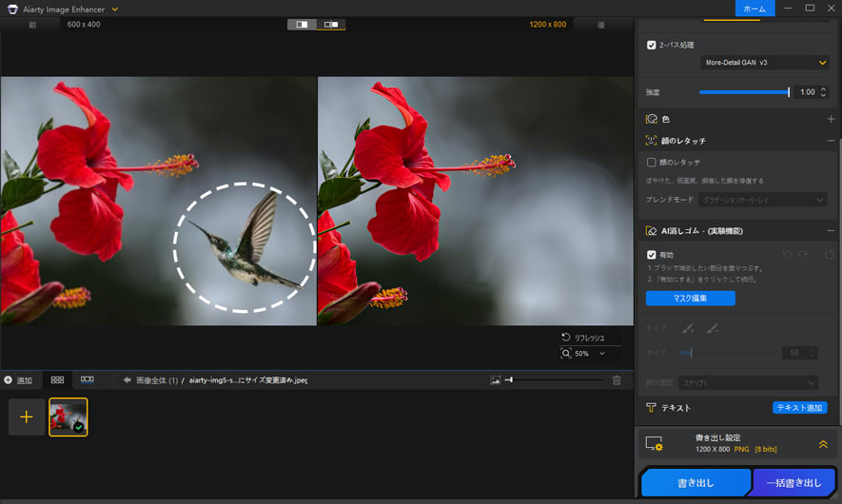Expand the 色 section with plus
The width and height of the screenshot is (842, 504).
click(831, 119)
